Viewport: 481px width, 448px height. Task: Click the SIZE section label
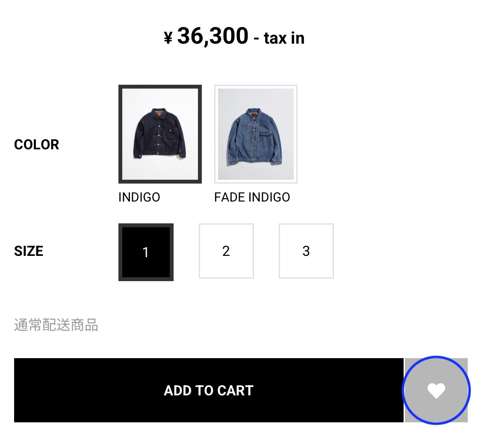tap(29, 251)
